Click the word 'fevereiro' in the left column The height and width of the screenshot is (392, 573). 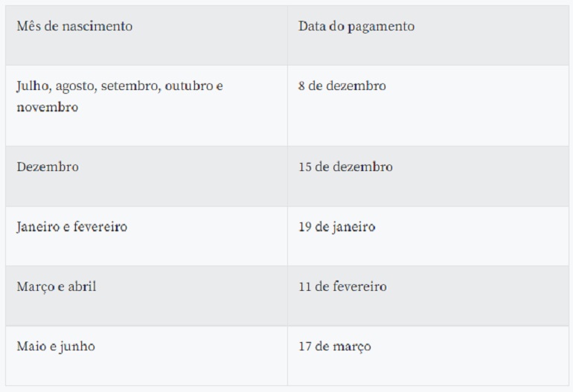point(100,227)
